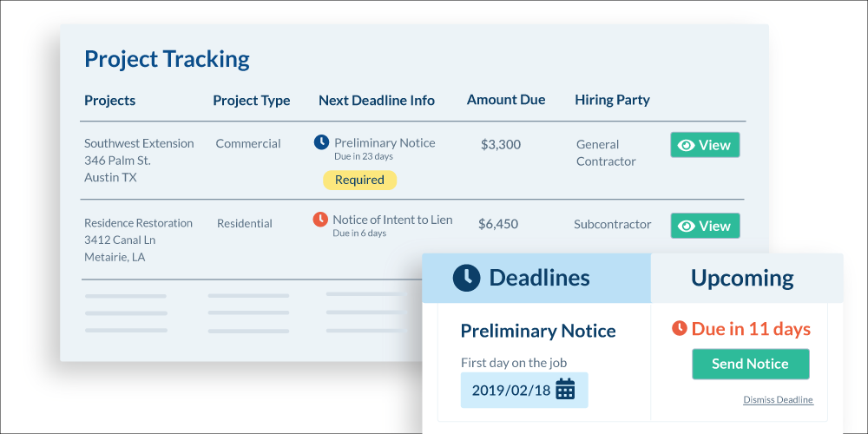Click the blue clock icon beside Preliminary Notice

(321, 142)
